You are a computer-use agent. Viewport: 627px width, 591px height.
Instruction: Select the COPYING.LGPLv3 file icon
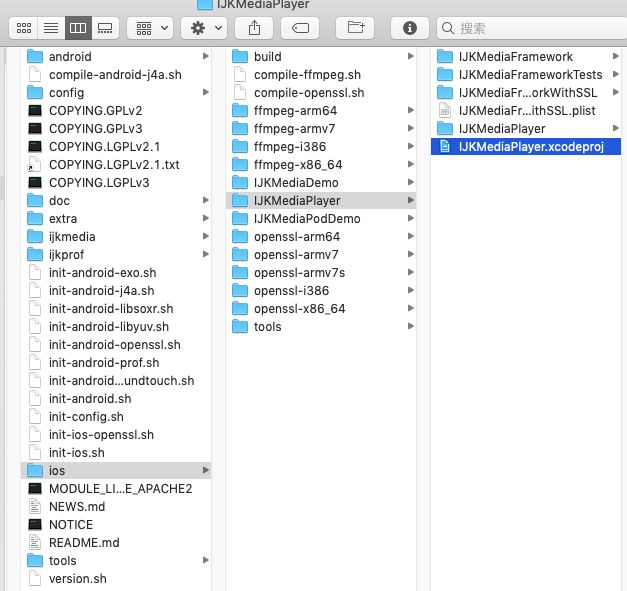coord(35,182)
